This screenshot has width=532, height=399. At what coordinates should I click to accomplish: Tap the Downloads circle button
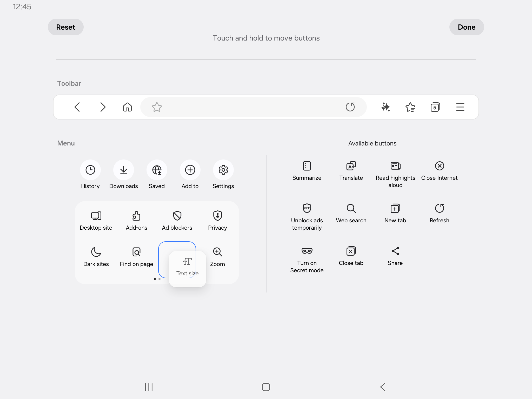pos(123,170)
